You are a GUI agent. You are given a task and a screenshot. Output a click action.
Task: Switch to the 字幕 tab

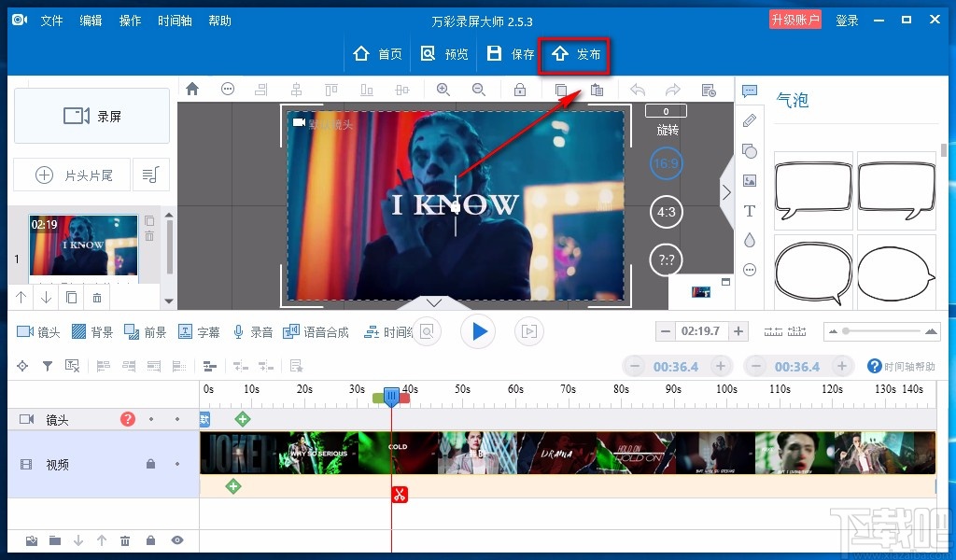click(x=199, y=332)
